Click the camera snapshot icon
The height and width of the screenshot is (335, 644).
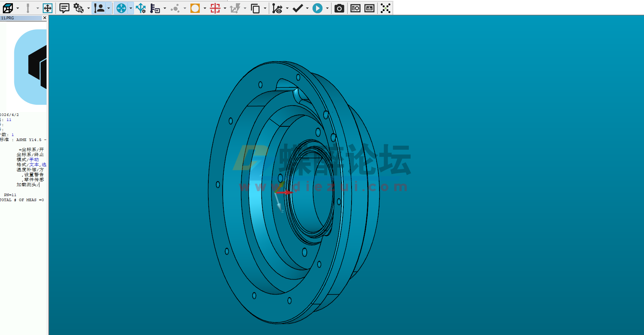pyautogui.click(x=339, y=8)
